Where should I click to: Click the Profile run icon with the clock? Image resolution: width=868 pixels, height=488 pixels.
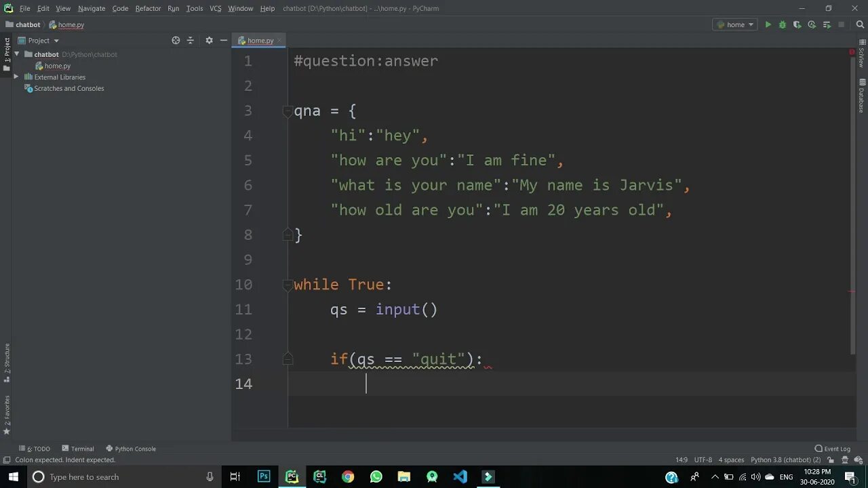pyautogui.click(x=812, y=24)
